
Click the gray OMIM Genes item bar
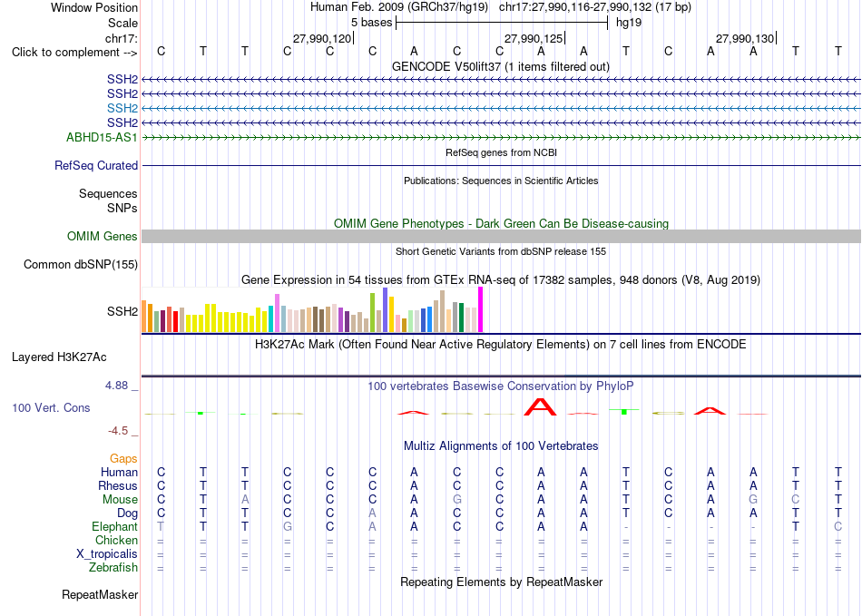coord(501,236)
